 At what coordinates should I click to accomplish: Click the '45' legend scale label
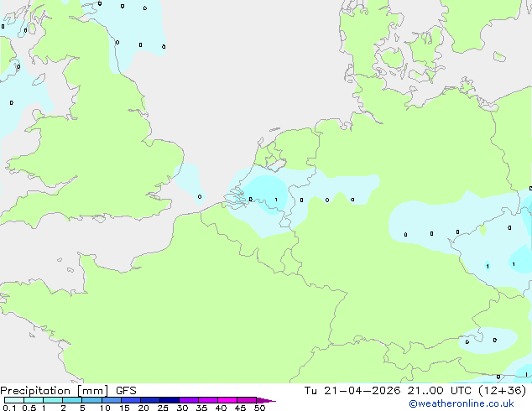pyautogui.click(x=240, y=408)
